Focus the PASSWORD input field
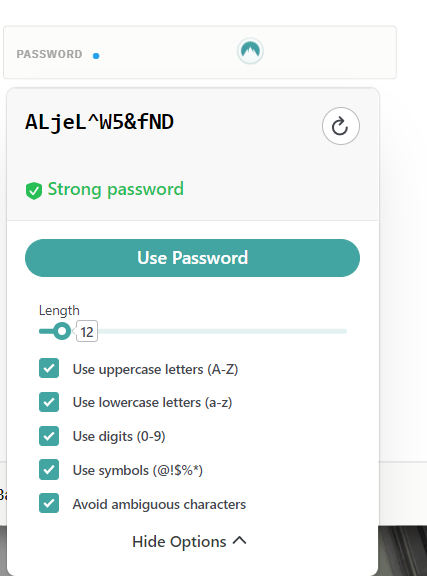This screenshot has width=427, height=576. [x=200, y=53]
